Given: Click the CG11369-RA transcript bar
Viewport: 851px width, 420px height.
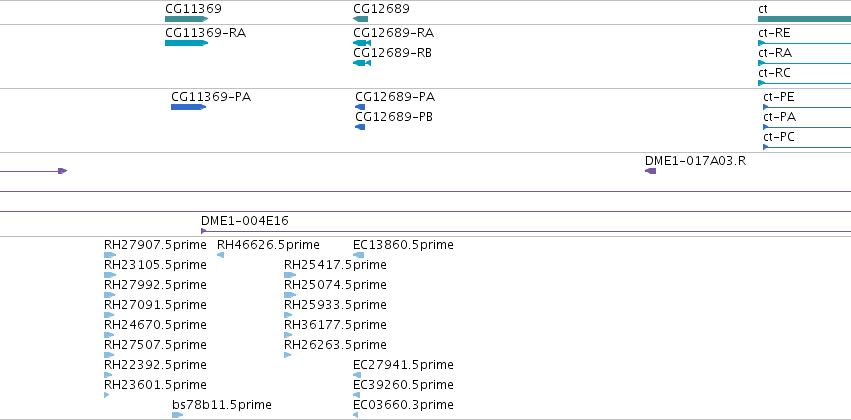Looking at the screenshot, I should pos(187,43).
